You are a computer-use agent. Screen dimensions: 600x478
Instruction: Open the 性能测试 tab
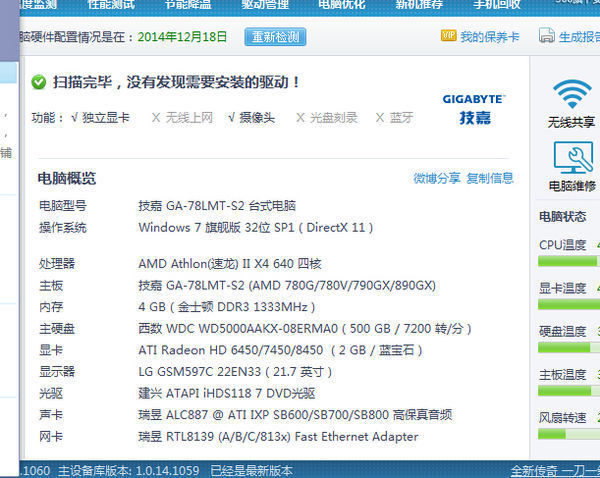coord(111,5)
